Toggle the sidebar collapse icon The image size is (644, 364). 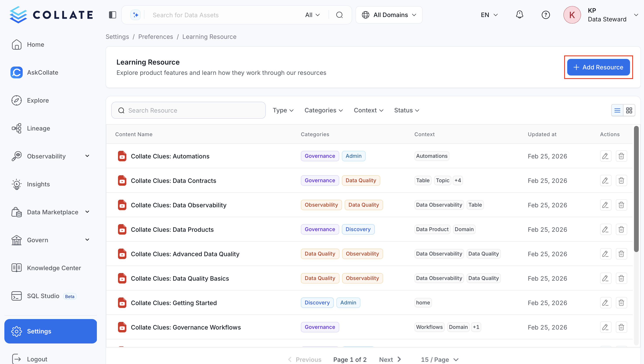[113, 15]
